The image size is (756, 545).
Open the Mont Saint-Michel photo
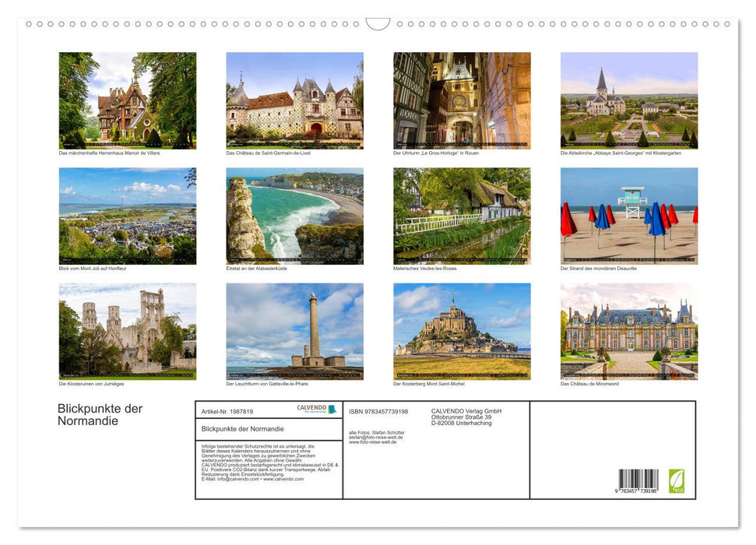pyautogui.click(x=462, y=331)
